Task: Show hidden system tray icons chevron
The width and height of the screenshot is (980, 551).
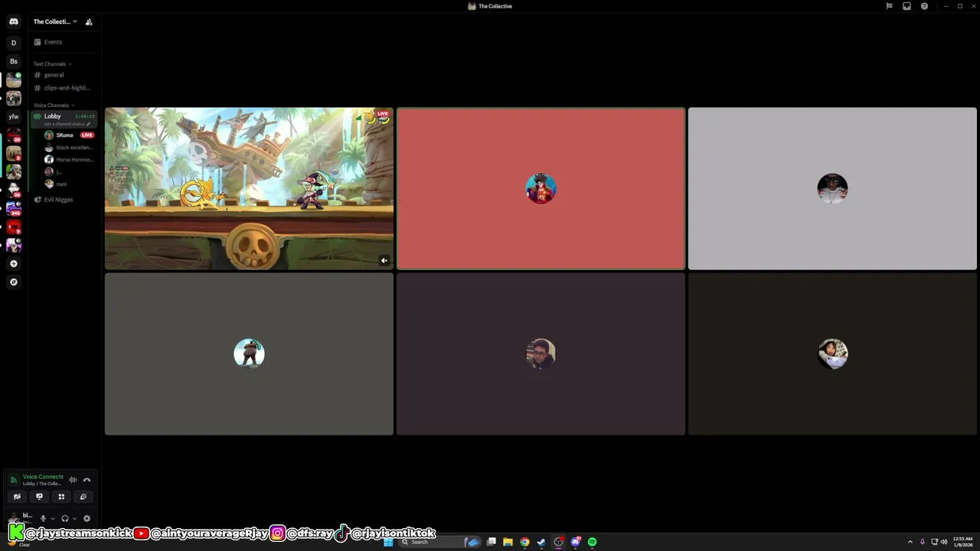Action: [x=910, y=542]
